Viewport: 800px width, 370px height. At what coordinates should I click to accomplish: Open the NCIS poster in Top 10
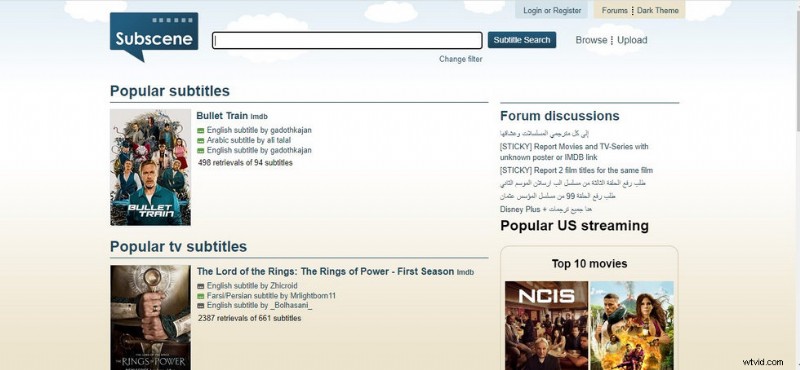coord(546,326)
